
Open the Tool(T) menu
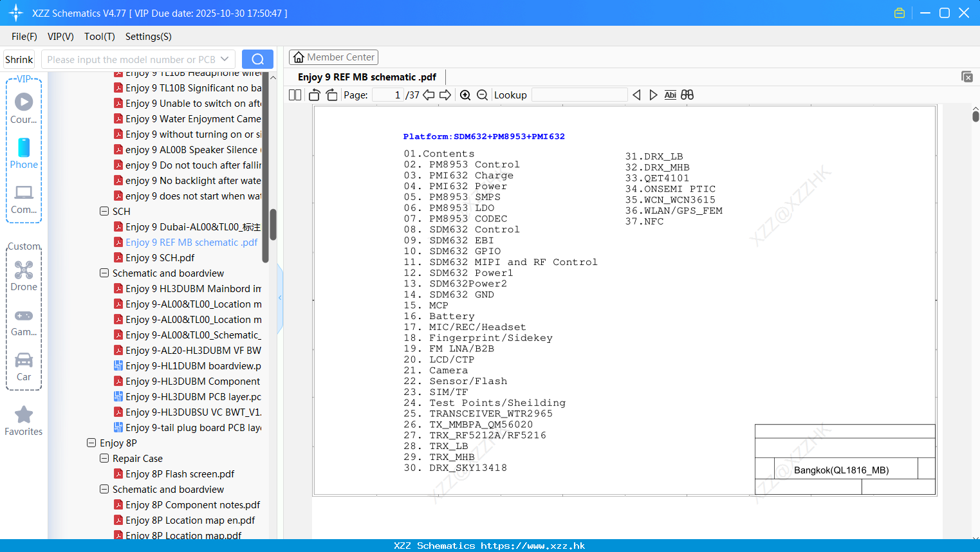click(x=100, y=37)
